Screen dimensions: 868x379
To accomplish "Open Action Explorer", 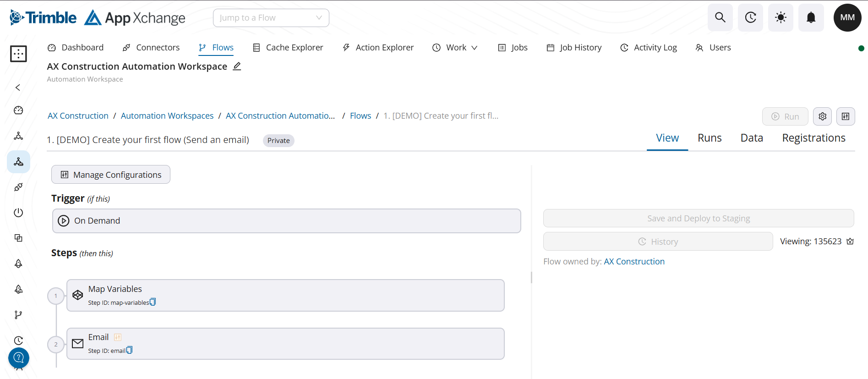I will pyautogui.click(x=378, y=48).
